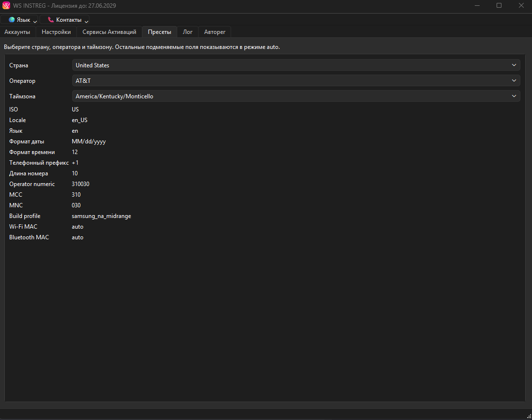Image resolution: width=532 pixels, height=420 pixels.
Task: Click the Locale value en_US
Action: 80,120
